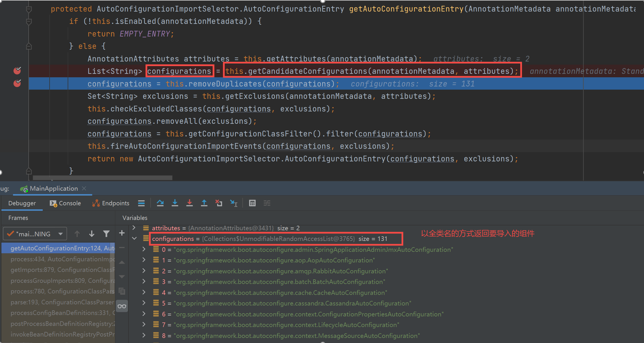
Task: Toggle breakpoint on getCandidateConfigurations line
Action: 17,71
